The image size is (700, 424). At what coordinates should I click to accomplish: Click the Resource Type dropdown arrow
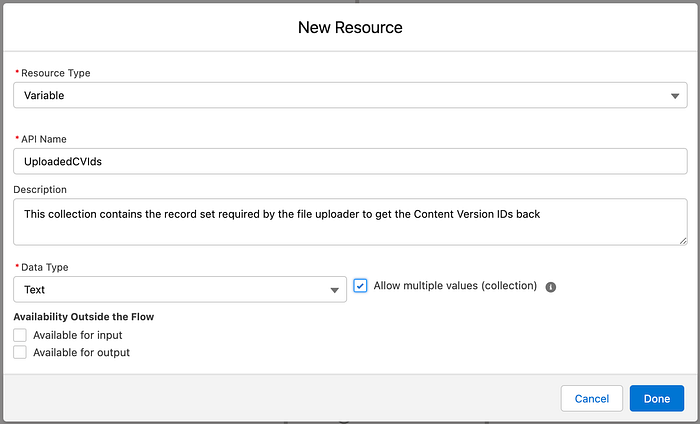[676, 96]
